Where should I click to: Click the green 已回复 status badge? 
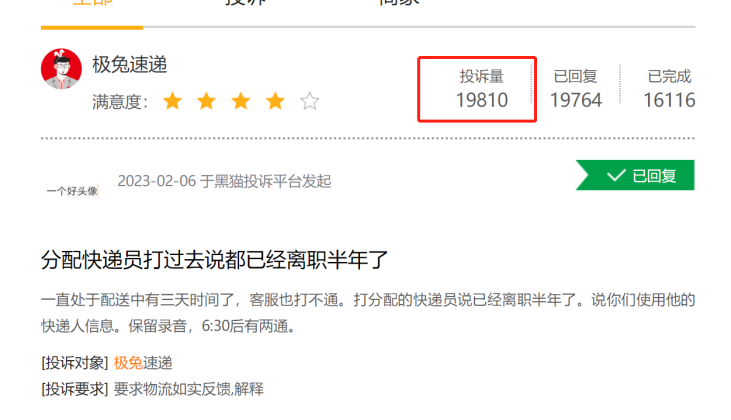tap(635, 175)
